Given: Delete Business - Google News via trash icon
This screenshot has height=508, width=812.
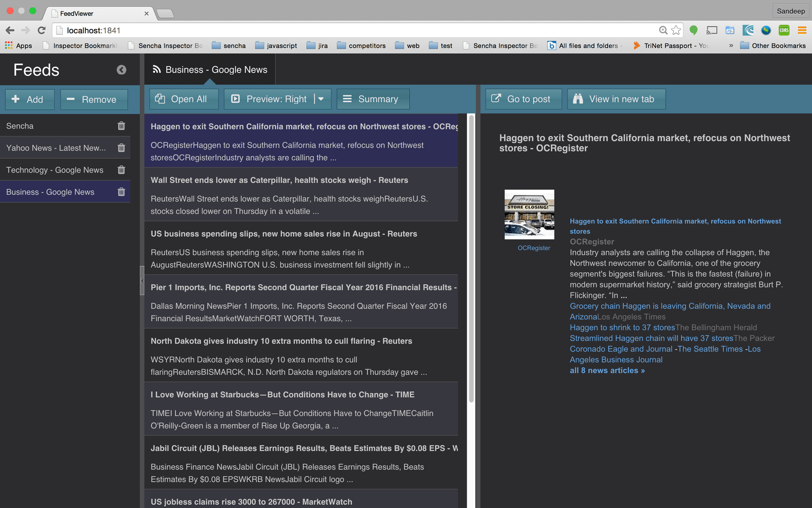Looking at the screenshot, I should pyautogui.click(x=121, y=192).
